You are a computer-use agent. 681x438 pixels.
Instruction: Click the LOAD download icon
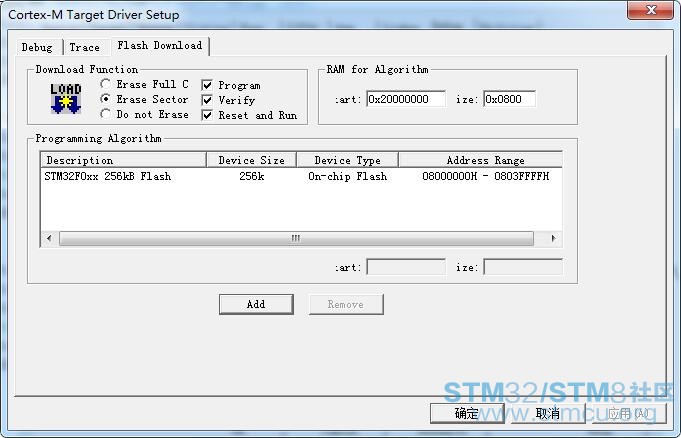point(66,99)
